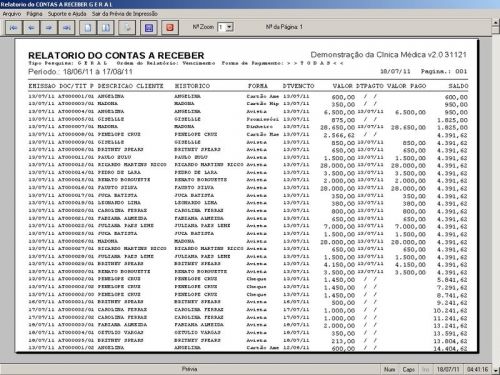Select single page view icon
This screenshot has width=500, height=375.
[88, 28]
